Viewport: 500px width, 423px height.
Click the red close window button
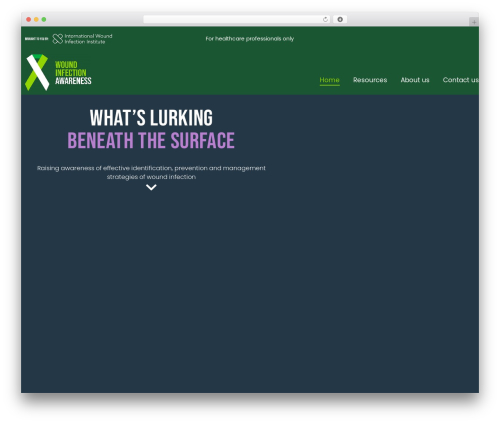(29, 19)
